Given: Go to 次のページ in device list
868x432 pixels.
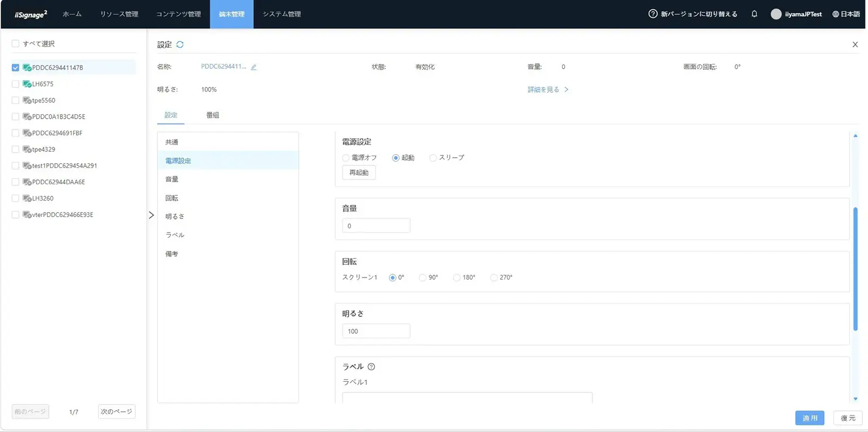Looking at the screenshot, I should pos(117,411).
